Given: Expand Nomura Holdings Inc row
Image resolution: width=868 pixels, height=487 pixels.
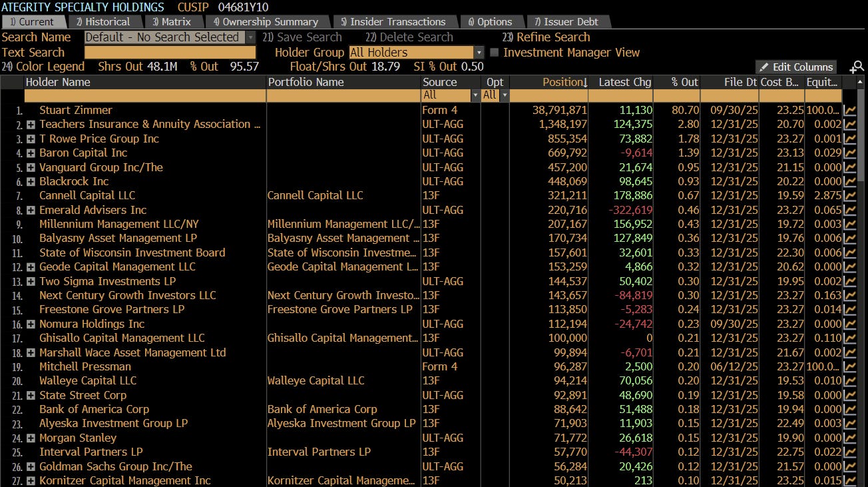Looking at the screenshot, I should coord(31,324).
